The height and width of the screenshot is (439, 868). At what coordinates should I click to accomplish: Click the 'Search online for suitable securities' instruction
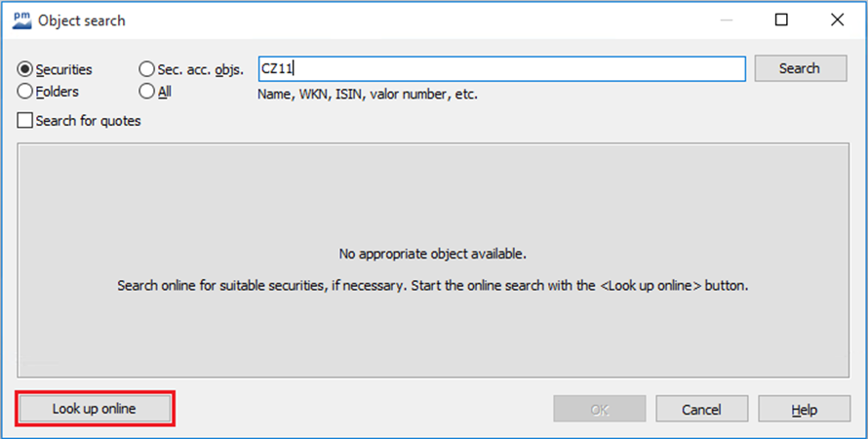click(x=432, y=287)
